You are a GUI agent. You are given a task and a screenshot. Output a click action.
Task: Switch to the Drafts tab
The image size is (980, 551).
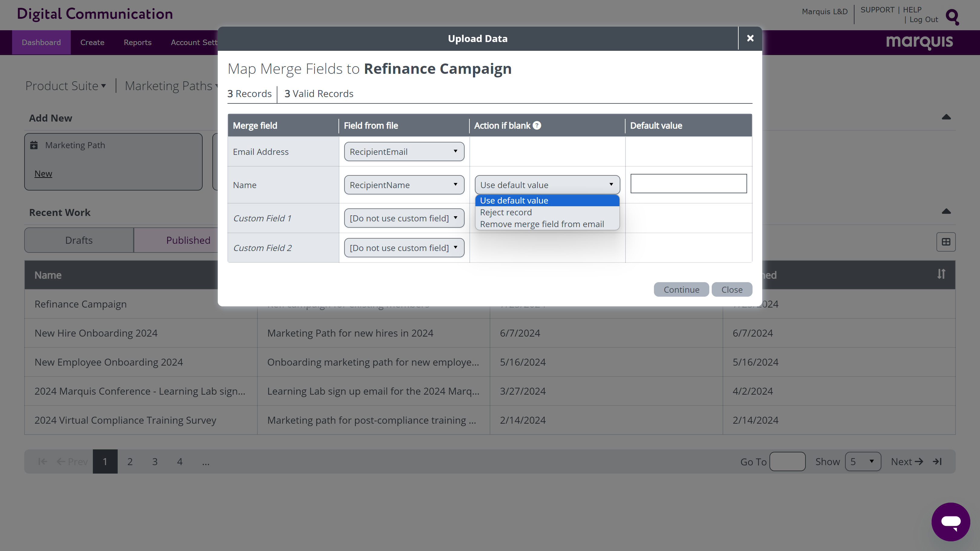click(79, 240)
